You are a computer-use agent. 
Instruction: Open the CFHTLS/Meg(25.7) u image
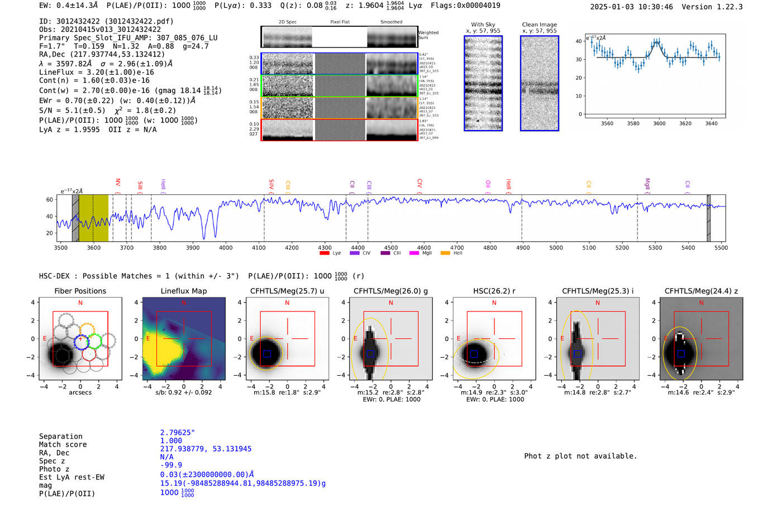pos(287,338)
